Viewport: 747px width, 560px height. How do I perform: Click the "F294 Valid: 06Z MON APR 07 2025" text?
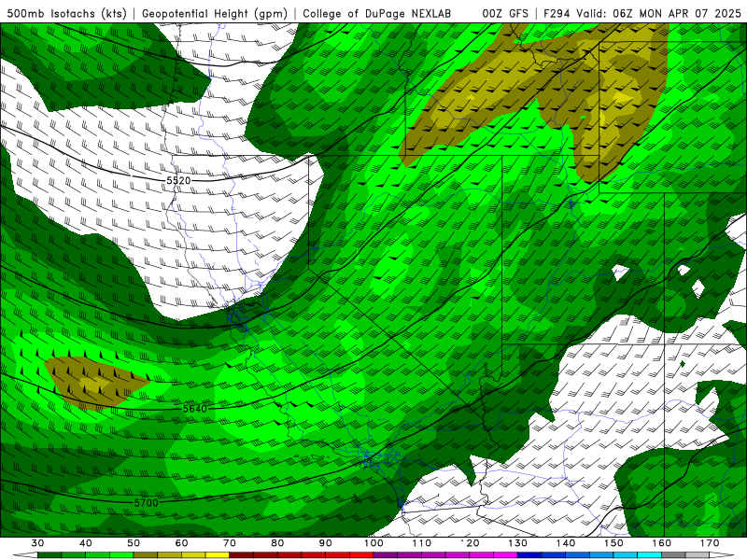tap(642, 13)
